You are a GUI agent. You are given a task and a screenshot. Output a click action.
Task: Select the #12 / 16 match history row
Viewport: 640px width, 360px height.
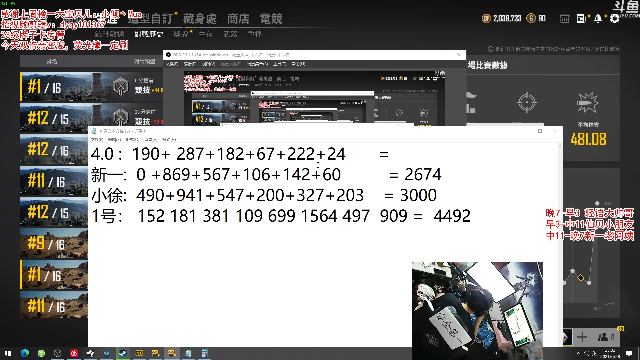tap(54, 150)
